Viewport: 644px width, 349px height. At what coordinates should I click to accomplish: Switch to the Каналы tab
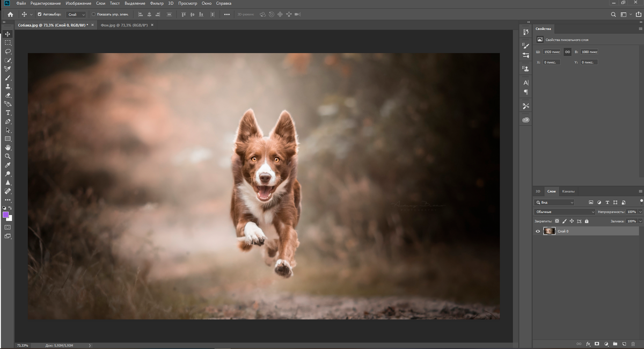pyautogui.click(x=568, y=191)
